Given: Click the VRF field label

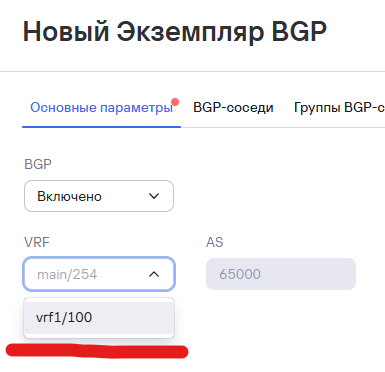Looking at the screenshot, I should tap(37, 242).
